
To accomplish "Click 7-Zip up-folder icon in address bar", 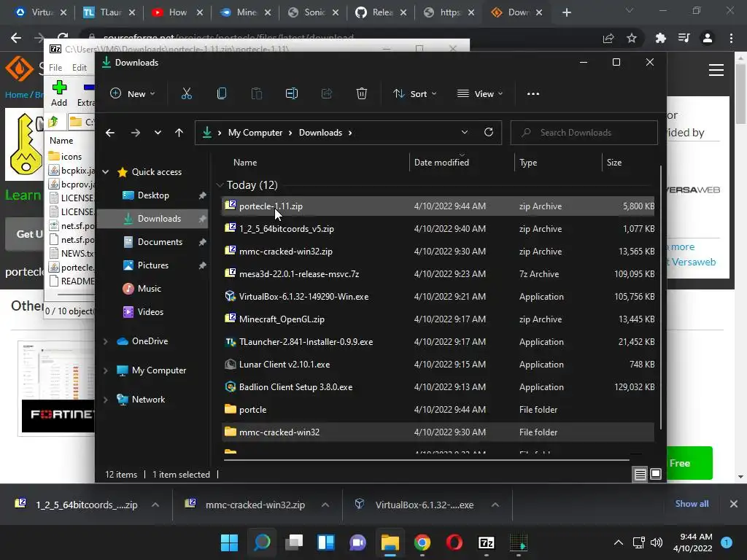I will [x=53, y=122].
